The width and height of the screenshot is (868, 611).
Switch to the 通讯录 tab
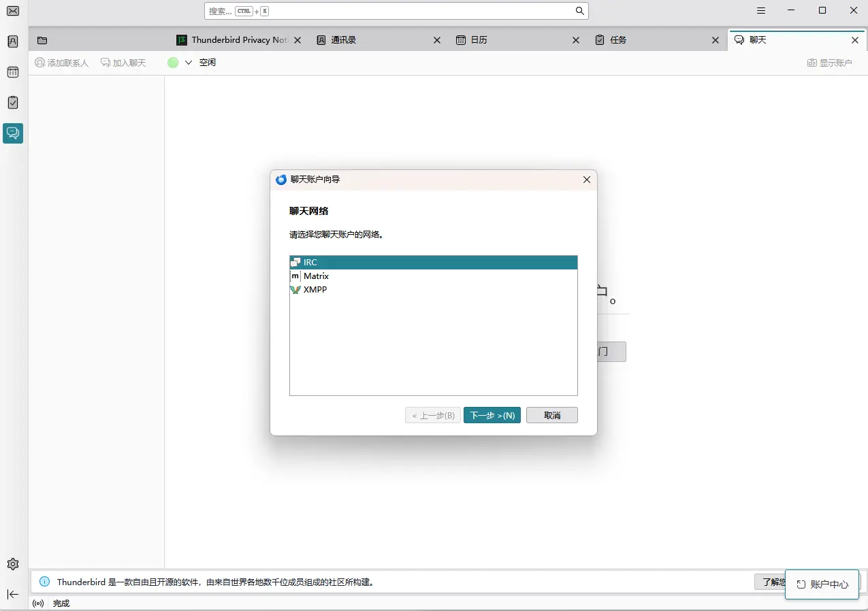pos(379,40)
